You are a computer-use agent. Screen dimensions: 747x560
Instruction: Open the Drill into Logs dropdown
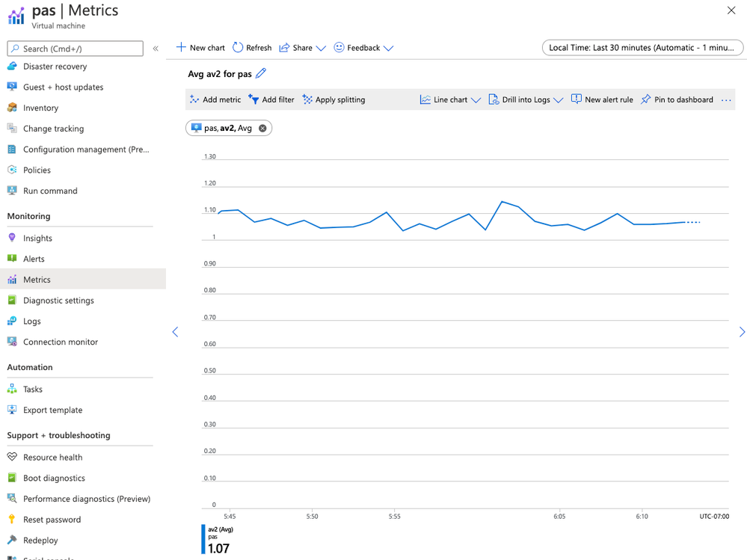(558, 100)
